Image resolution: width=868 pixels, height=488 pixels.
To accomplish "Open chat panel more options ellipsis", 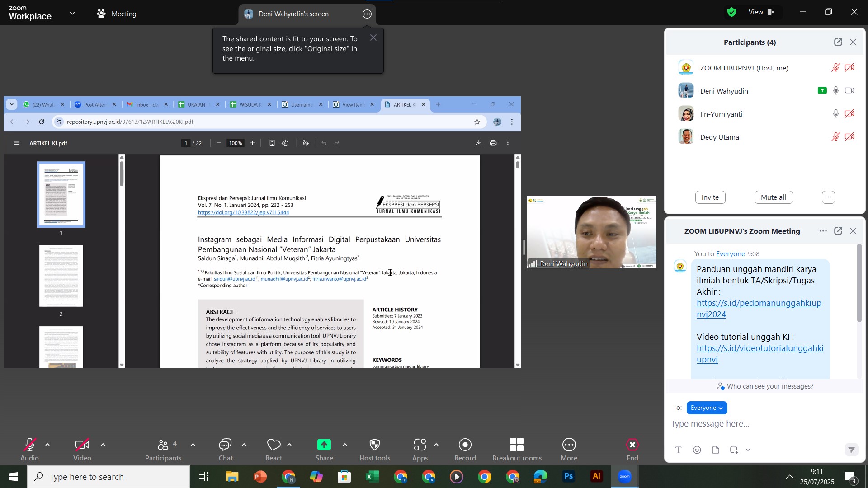I will click(x=823, y=231).
